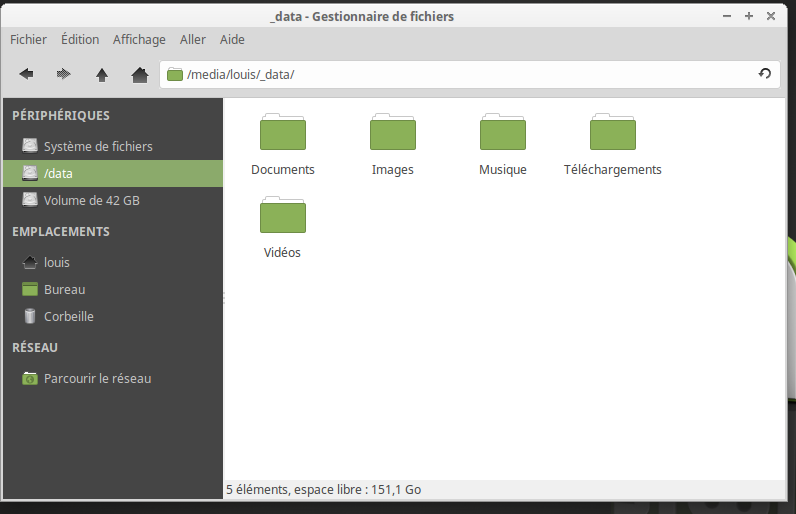
Task: Click the drive icon for Volume de 42 GB
Action: point(30,200)
